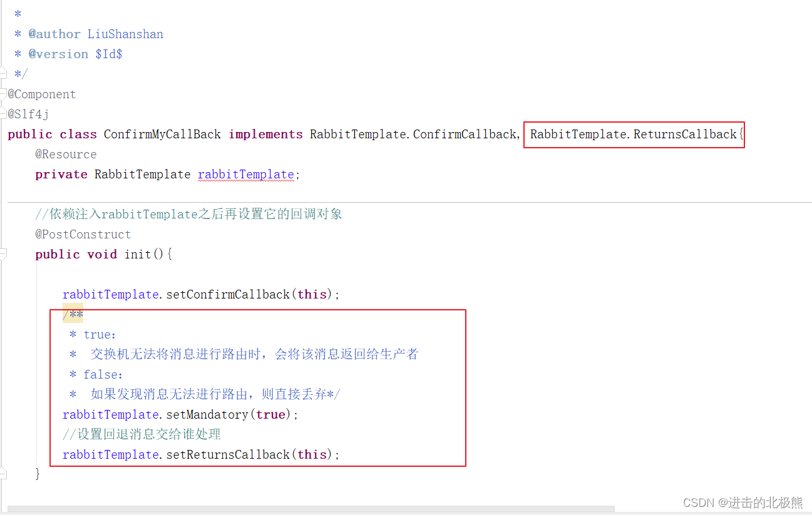Click the class keyword in declaration
The width and height of the screenshot is (812, 515).
(x=78, y=135)
